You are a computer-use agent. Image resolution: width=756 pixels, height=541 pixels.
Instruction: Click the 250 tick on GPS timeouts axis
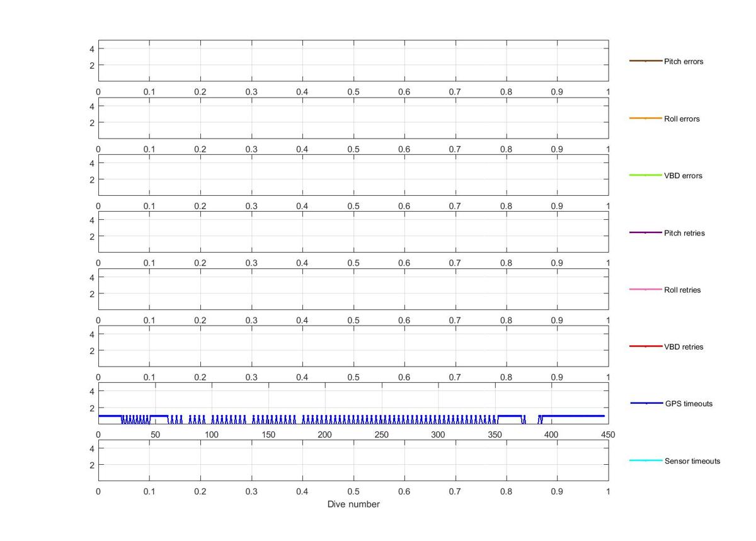381,435
